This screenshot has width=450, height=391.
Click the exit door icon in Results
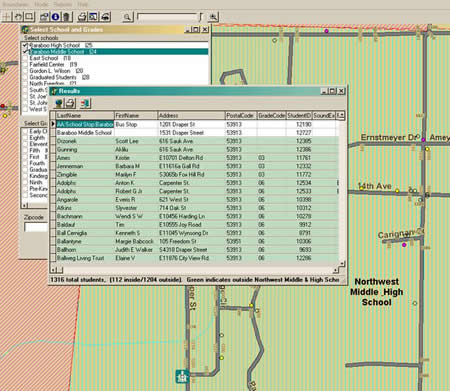click(x=85, y=103)
